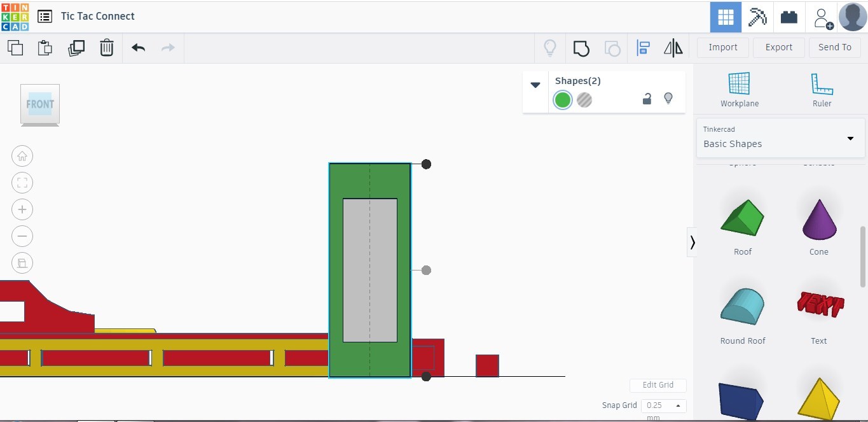Hide selected shapes with inspector lightbulb
868x422 pixels.
point(668,99)
